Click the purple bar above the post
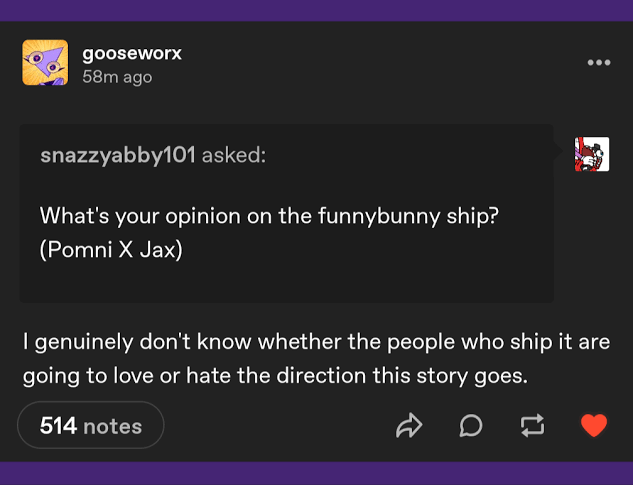Image resolution: width=633 pixels, height=485 pixels. 316,10
